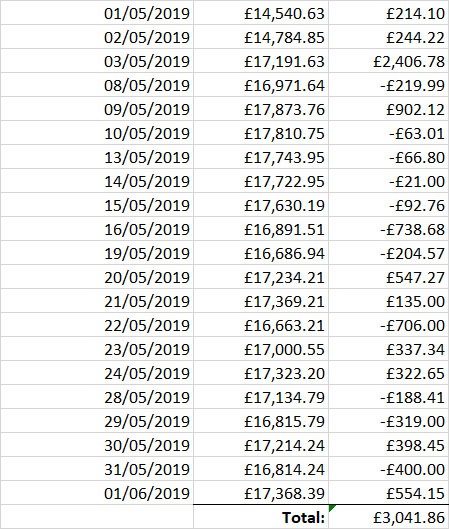Click the -£738.68 change cell
This screenshot has width=449, height=529.
389,229
